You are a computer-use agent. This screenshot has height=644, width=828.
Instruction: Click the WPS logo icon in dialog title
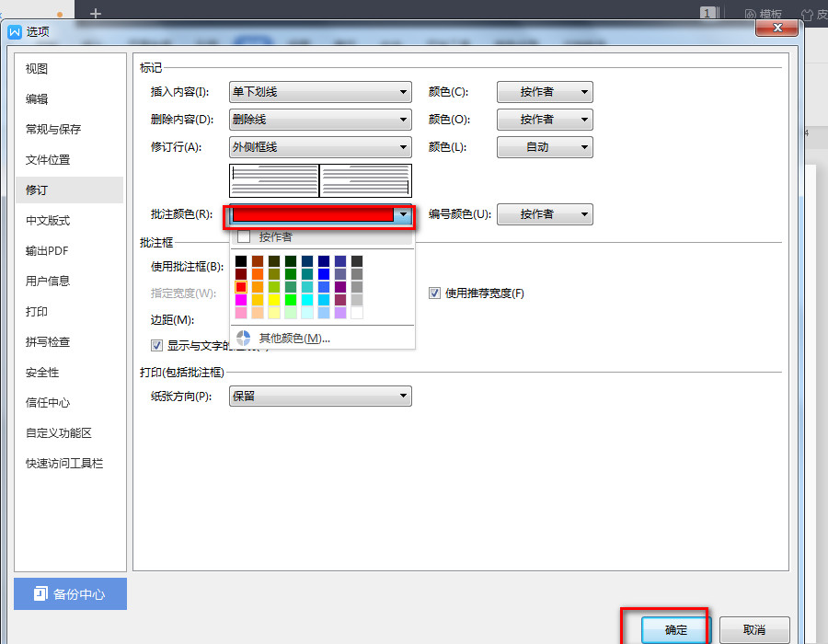[x=15, y=31]
